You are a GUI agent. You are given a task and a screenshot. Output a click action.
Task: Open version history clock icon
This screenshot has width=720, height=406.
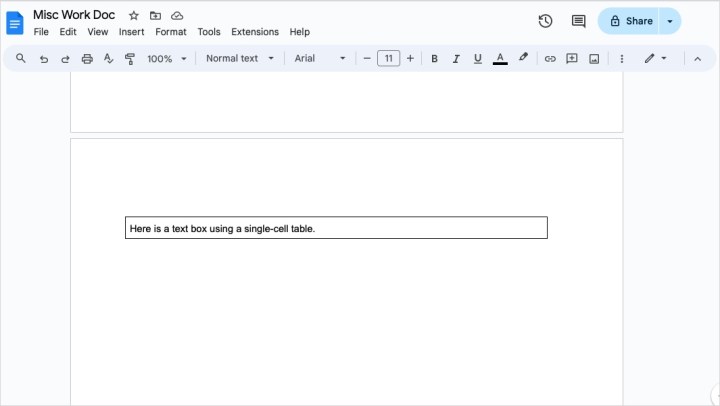pos(545,21)
